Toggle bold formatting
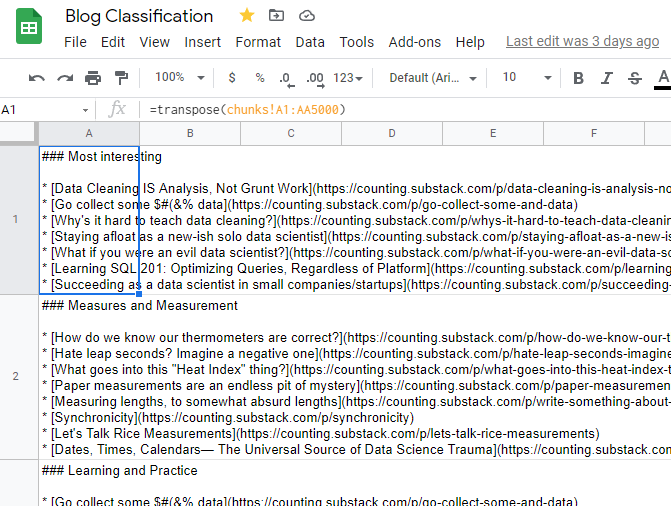The image size is (671, 506). [x=578, y=78]
